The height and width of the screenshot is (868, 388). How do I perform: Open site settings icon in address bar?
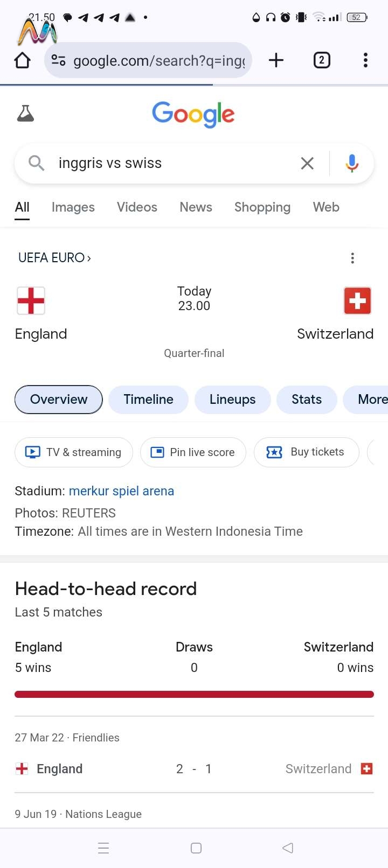(58, 60)
